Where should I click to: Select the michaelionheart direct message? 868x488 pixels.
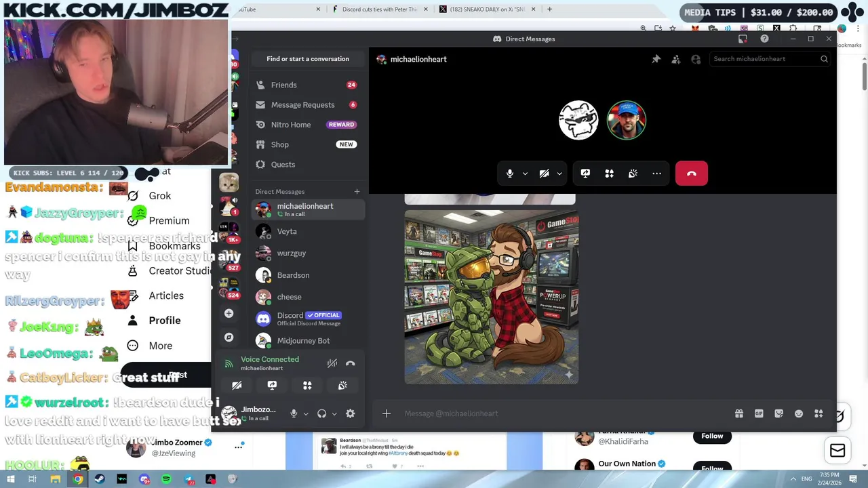(x=307, y=209)
